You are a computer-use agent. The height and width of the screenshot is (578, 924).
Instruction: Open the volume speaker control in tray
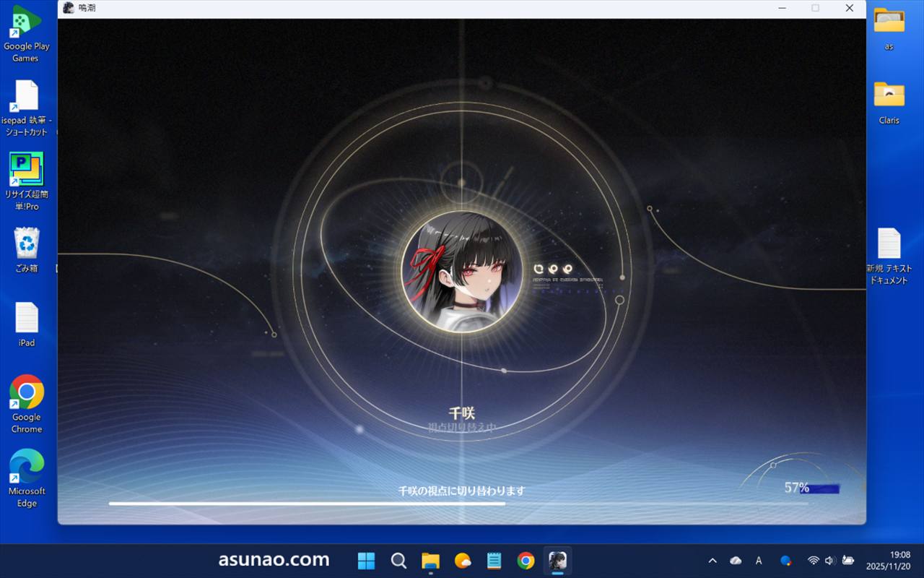click(x=829, y=561)
